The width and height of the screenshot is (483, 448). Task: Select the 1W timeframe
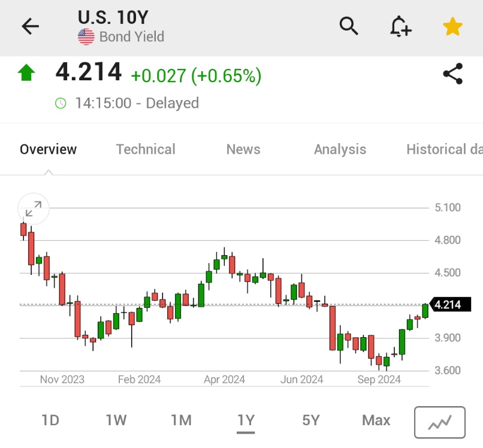[x=116, y=420]
